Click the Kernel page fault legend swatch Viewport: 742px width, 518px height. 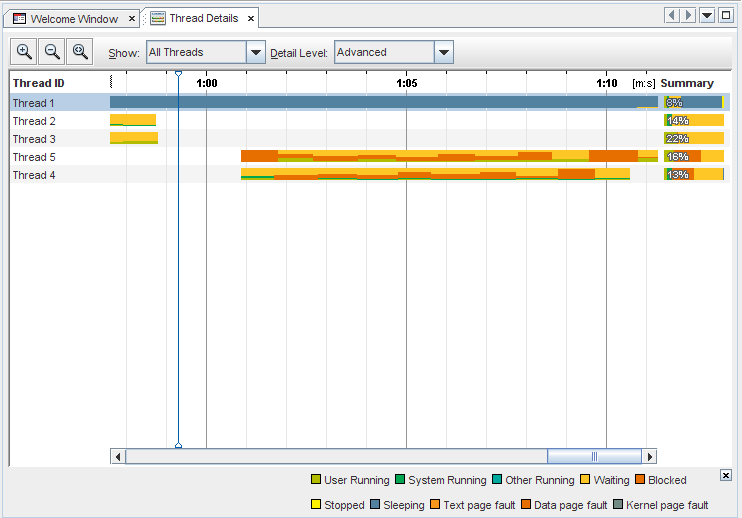(618, 504)
